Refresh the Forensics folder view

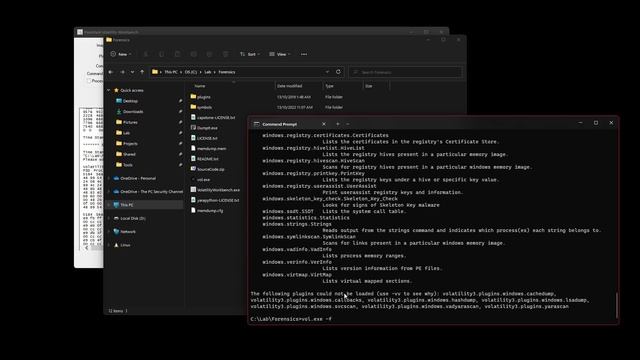[x=338, y=72]
